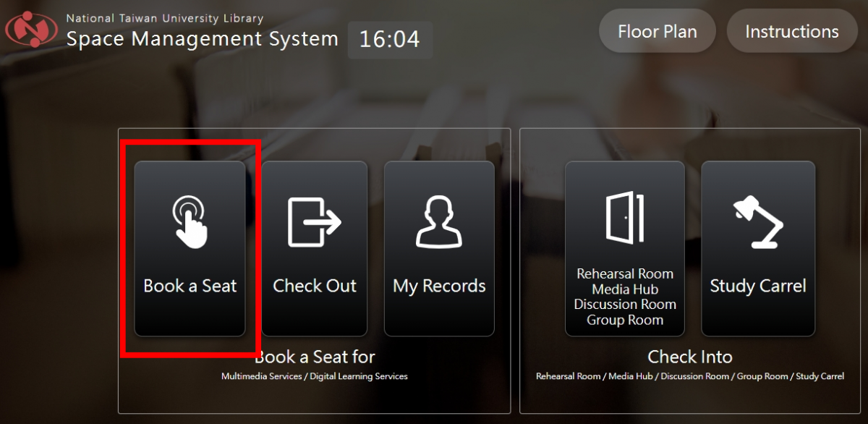Tap the door icon for room check-in
The height and width of the screenshot is (424, 868).
coord(625,217)
